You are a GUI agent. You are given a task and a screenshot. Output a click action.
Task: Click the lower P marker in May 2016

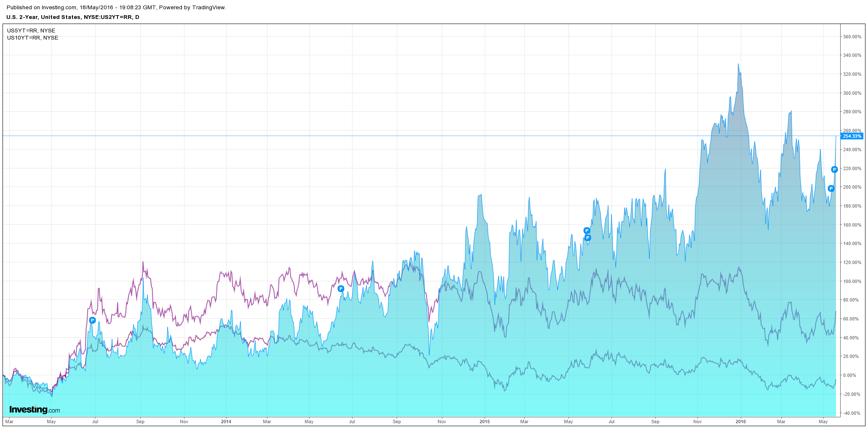pos(831,189)
